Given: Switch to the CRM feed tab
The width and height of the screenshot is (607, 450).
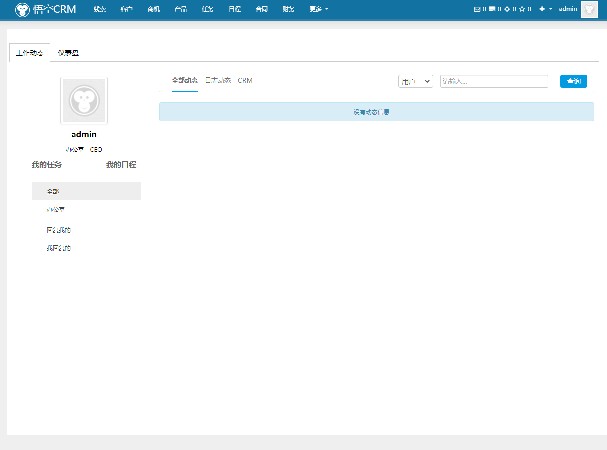Looking at the screenshot, I should click(245, 80).
